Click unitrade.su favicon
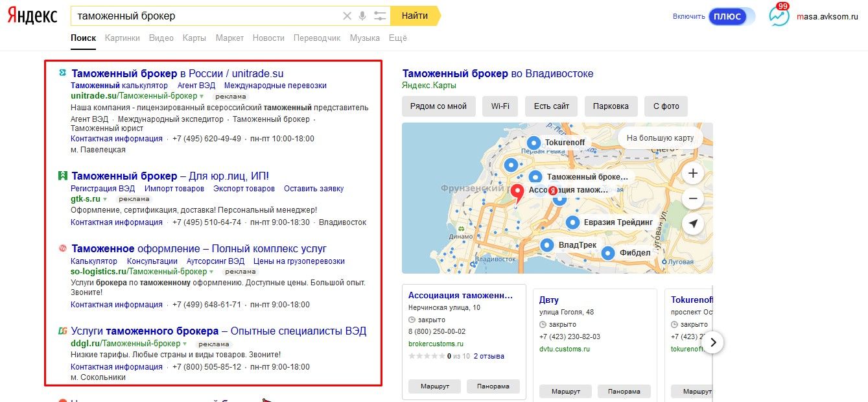The height and width of the screenshot is (402, 868). 62,73
